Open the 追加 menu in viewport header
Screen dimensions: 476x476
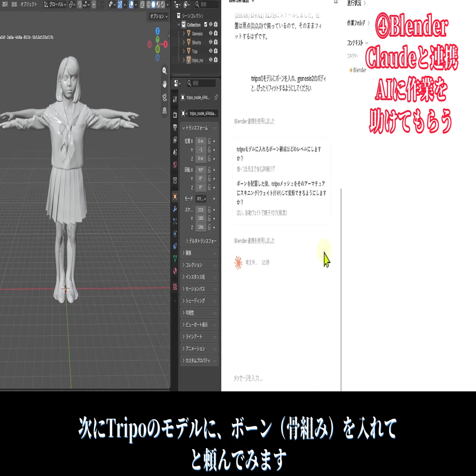pos(14,4)
